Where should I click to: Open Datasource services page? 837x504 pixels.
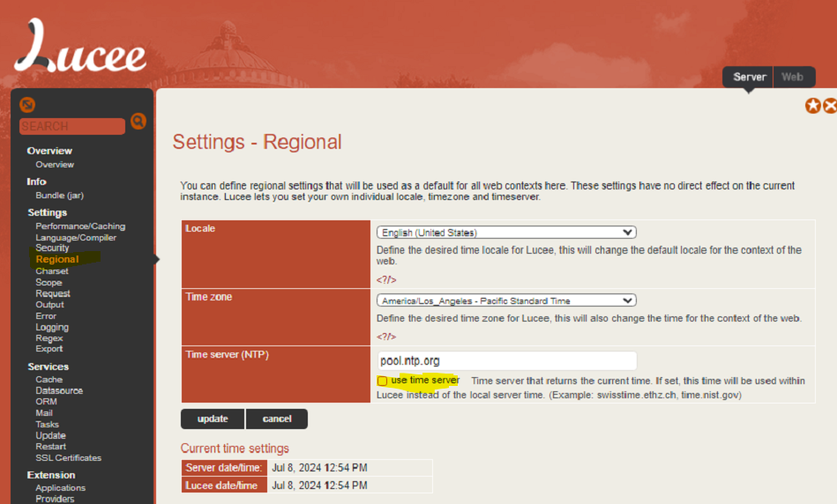tap(59, 390)
